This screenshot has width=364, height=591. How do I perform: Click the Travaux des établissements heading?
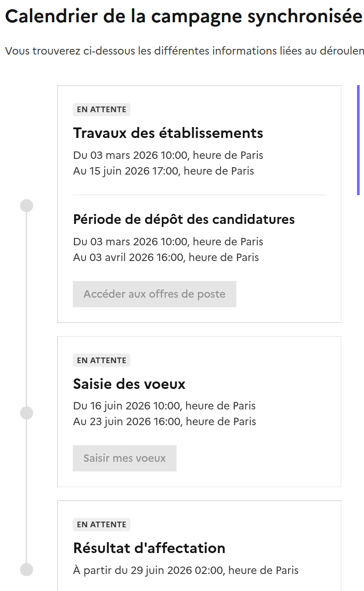pyautogui.click(x=168, y=133)
